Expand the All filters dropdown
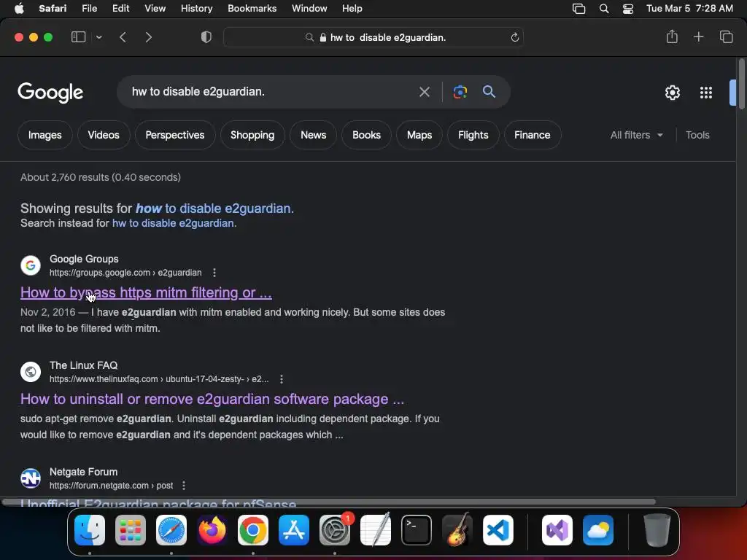 click(636, 135)
